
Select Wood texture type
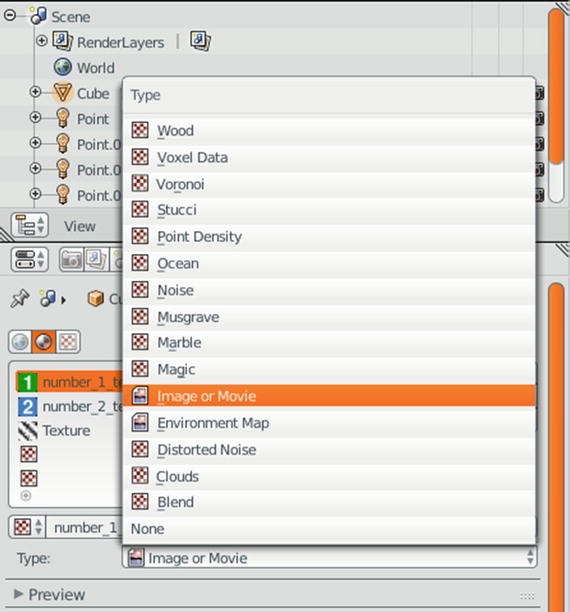pos(329,130)
